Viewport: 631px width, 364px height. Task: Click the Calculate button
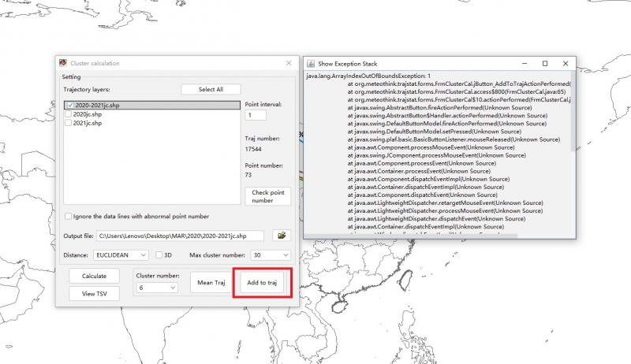point(94,276)
